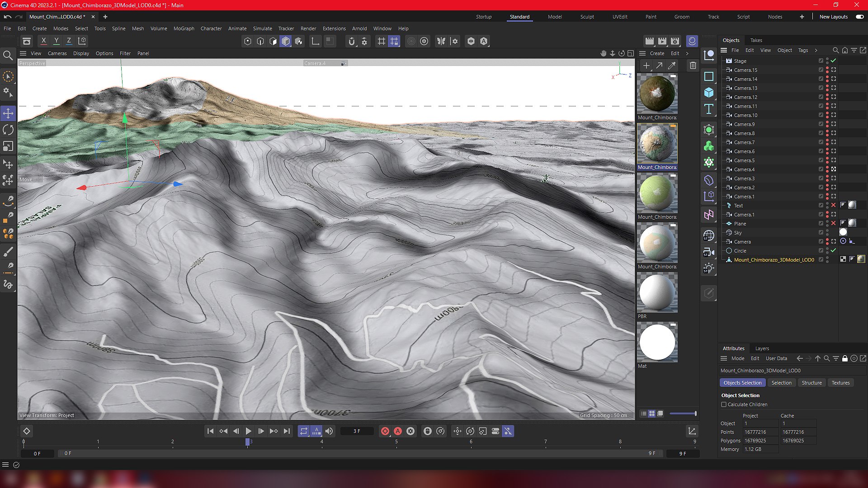Open Edit Render Settings icon
Viewport: 868px width, 488px height.
point(675,41)
